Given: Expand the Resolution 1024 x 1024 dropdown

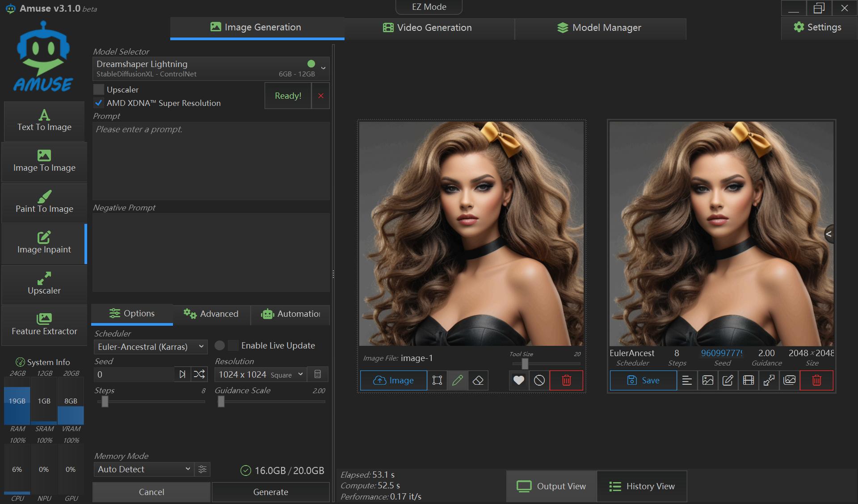Looking at the screenshot, I should coord(261,374).
